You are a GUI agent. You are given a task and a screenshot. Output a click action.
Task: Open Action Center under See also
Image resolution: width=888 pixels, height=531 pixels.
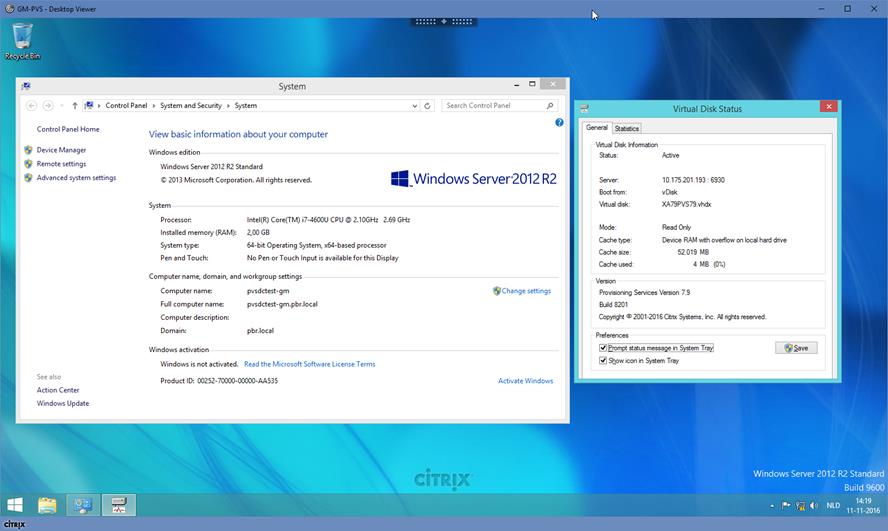coord(58,390)
